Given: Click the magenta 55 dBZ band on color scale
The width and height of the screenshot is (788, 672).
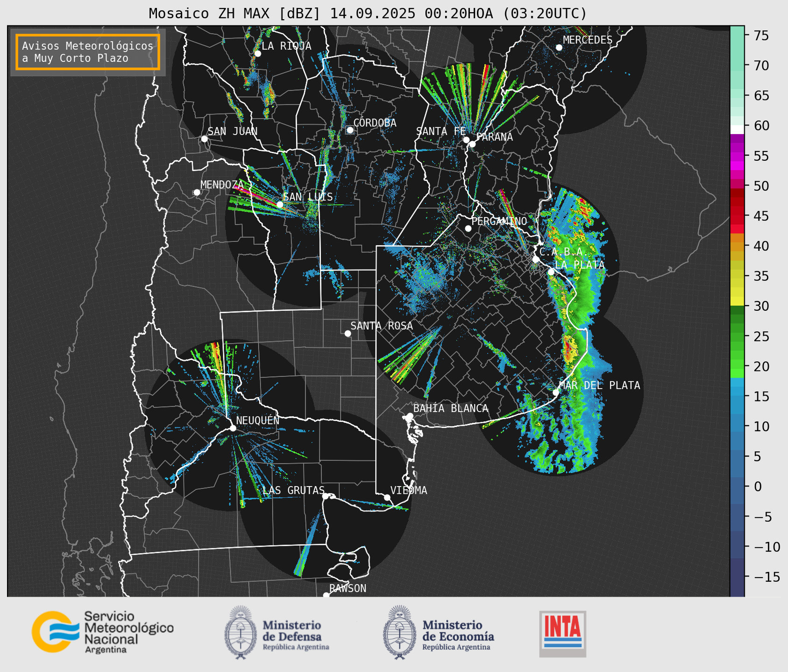Looking at the screenshot, I should point(737,157).
